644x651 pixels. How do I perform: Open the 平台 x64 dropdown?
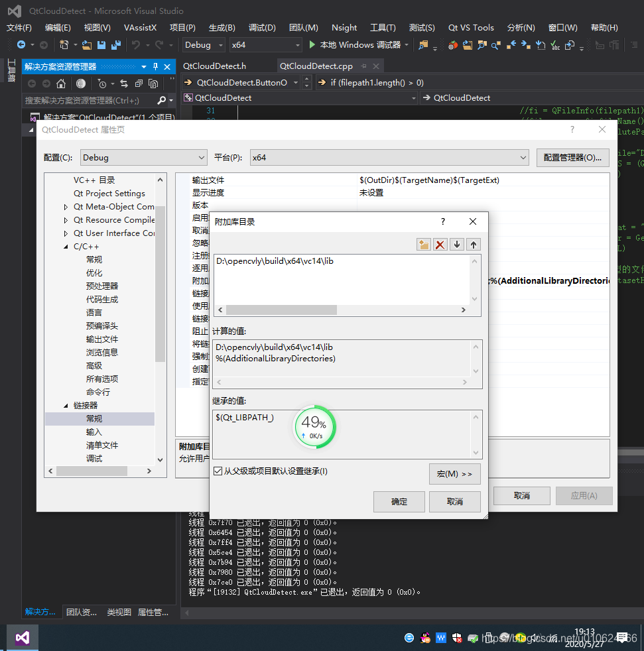point(389,158)
